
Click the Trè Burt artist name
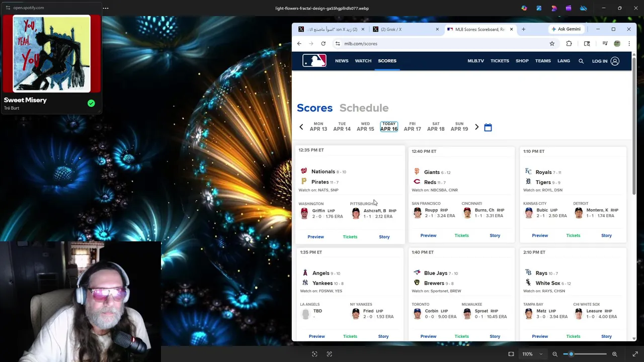(x=12, y=108)
